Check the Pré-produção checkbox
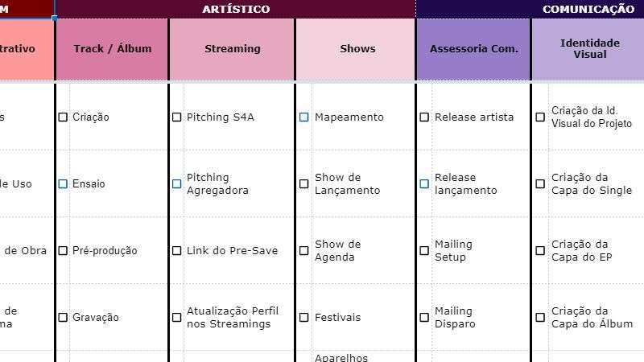Viewport: 644px width, 362px height. [63, 251]
